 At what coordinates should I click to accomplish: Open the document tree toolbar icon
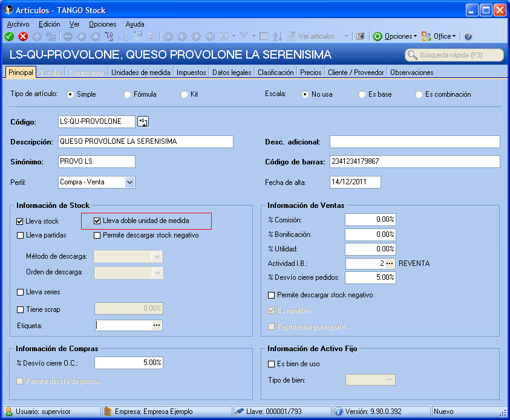(x=110, y=36)
